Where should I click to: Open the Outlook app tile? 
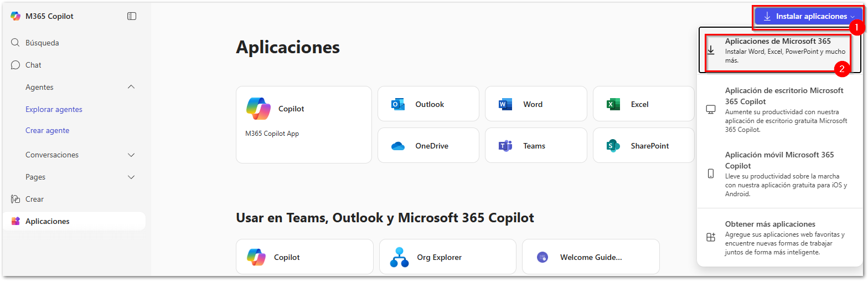(428, 104)
